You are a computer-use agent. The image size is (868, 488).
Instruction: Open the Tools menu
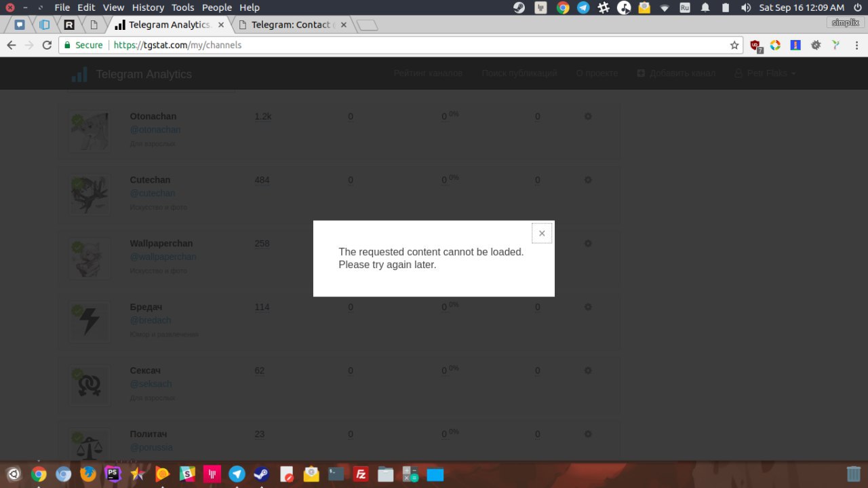click(x=183, y=7)
